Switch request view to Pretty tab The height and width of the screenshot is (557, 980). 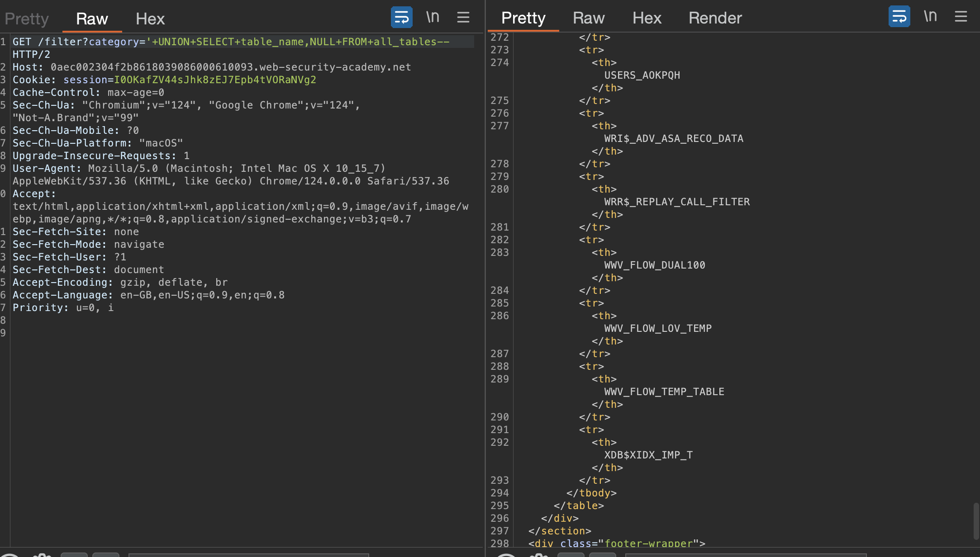point(26,19)
